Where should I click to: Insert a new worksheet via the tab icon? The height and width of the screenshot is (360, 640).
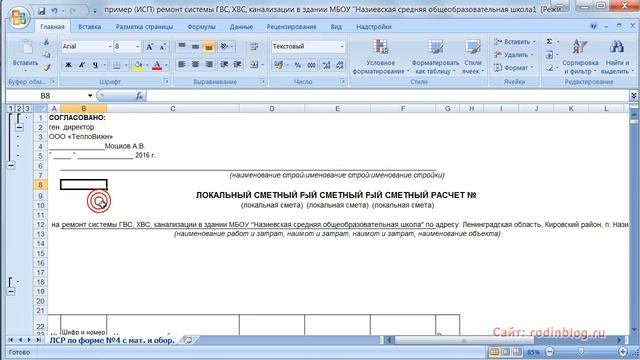[x=187, y=340]
